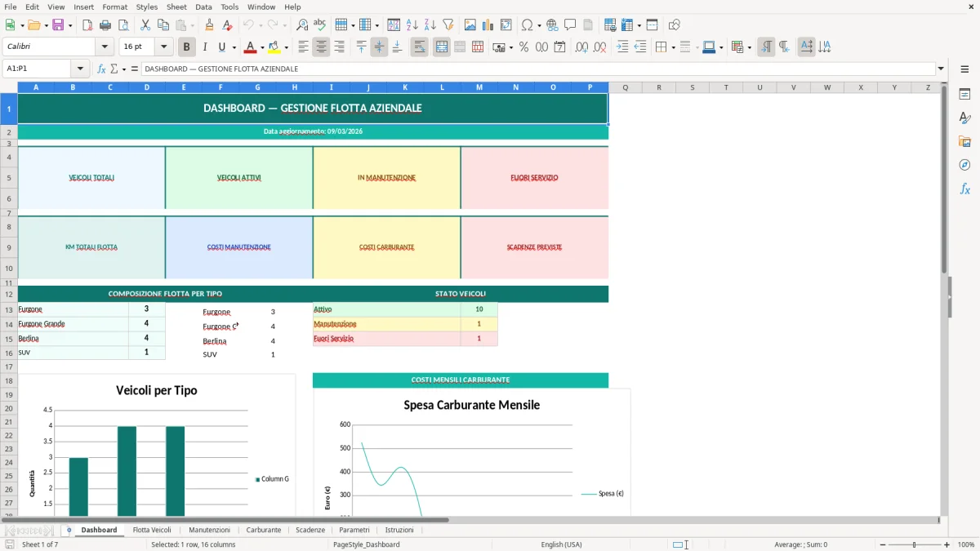Image resolution: width=980 pixels, height=551 pixels.
Task: Click Insert Pivot Table icon
Action: (x=506, y=25)
